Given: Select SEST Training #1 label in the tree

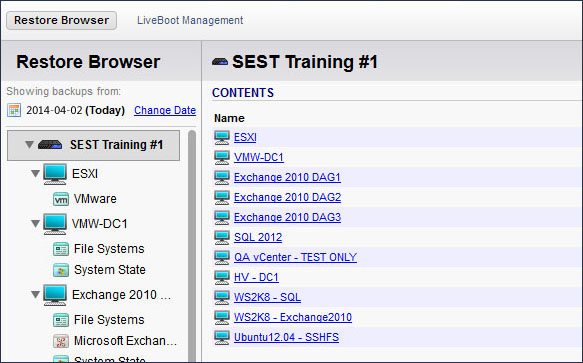Looking at the screenshot, I should [x=116, y=145].
